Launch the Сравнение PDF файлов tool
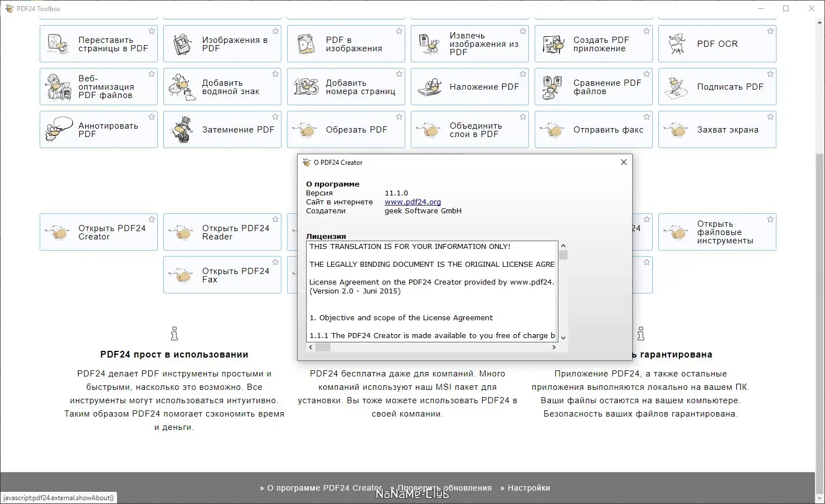This screenshot has width=825, height=504. click(594, 87)
